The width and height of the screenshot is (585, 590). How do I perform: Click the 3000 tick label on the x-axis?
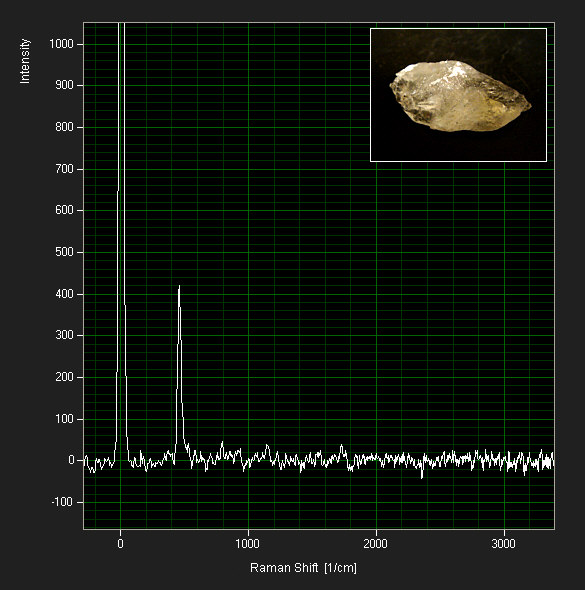click(503, 544)
